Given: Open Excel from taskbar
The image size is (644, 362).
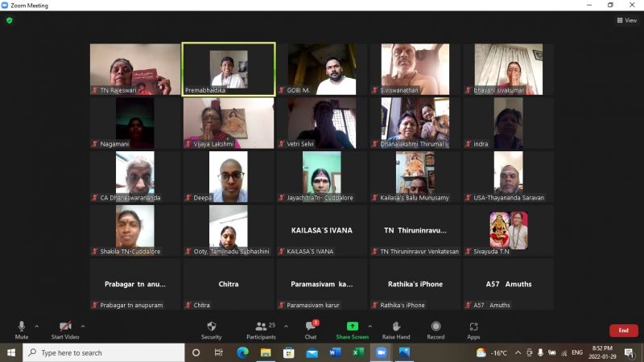Looking at the screenshot, I should click(358, 352).
